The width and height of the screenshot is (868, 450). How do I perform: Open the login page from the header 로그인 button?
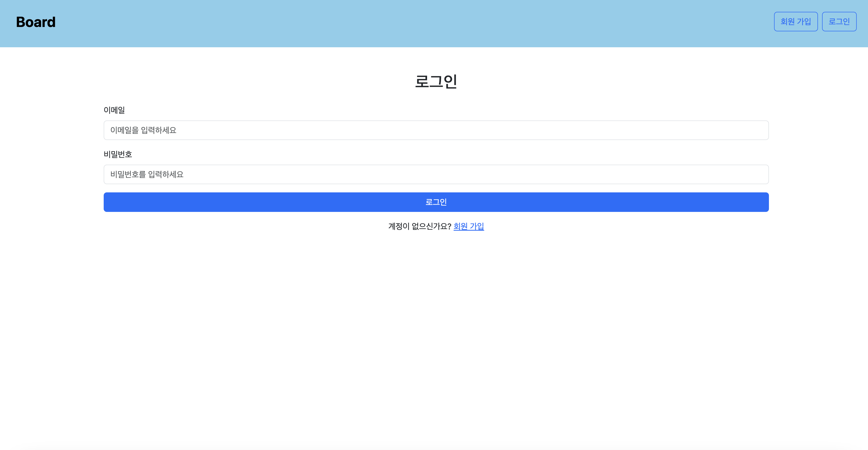pos(839,21)
